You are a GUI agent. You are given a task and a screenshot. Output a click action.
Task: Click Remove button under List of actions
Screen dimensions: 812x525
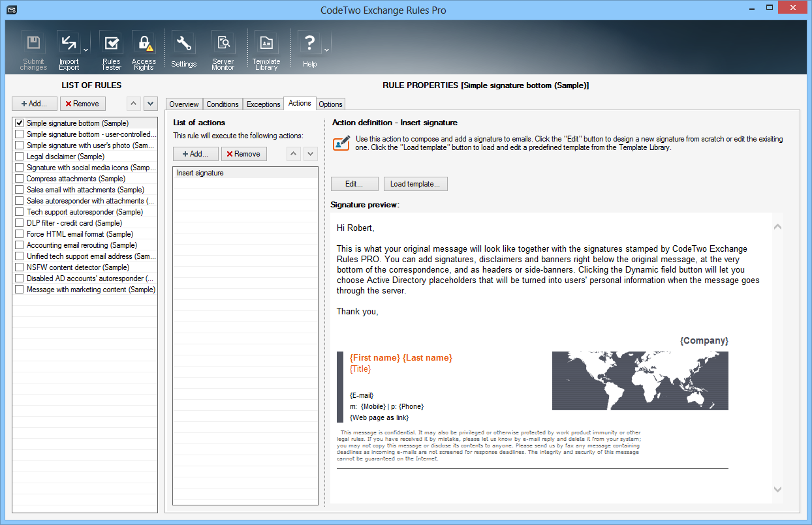click(244, 154)
